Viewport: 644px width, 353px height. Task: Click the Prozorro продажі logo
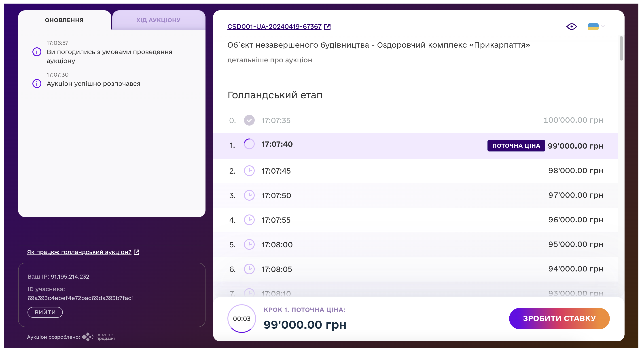(x=98, y=337)
